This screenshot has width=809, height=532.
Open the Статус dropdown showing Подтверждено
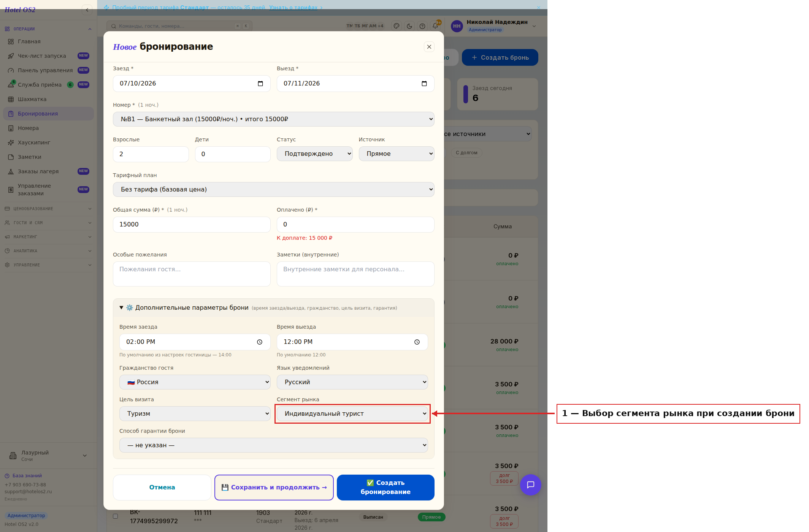pyautogui.click(x=314, y=154)
